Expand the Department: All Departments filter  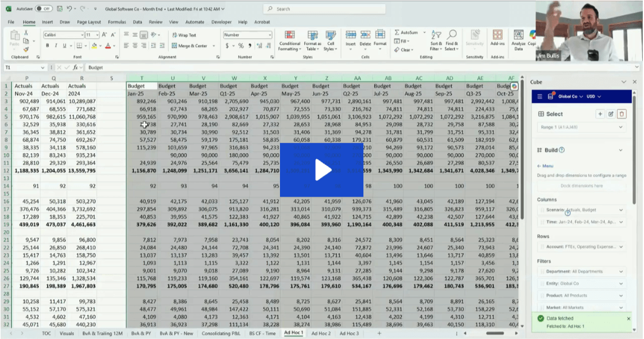click(x=581, y=272)
